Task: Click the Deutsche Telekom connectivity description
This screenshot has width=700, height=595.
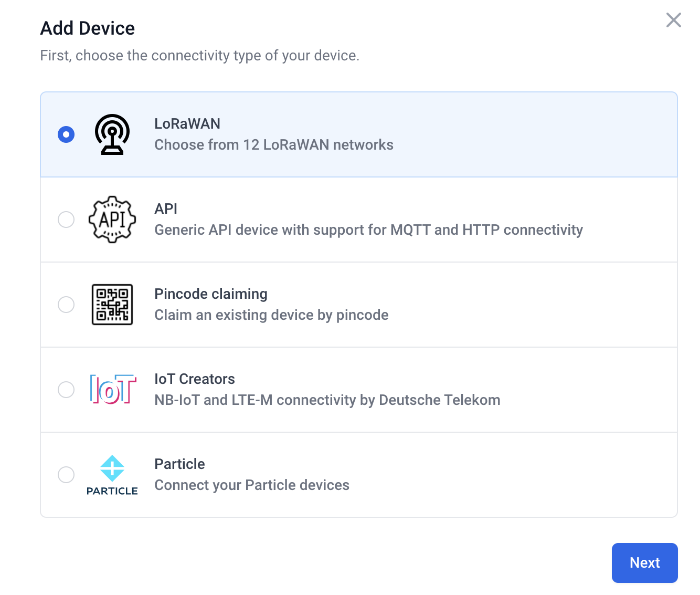Action: [327, 400]
